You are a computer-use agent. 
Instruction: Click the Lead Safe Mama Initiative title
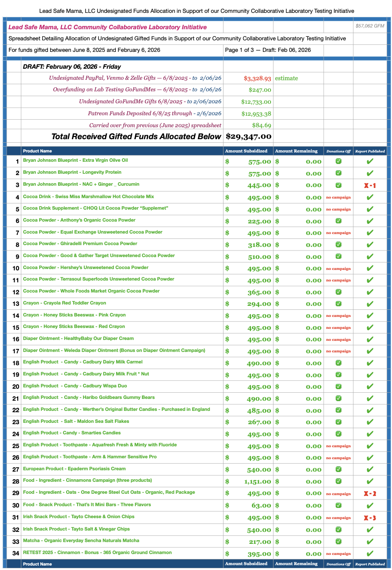point(108,27)
